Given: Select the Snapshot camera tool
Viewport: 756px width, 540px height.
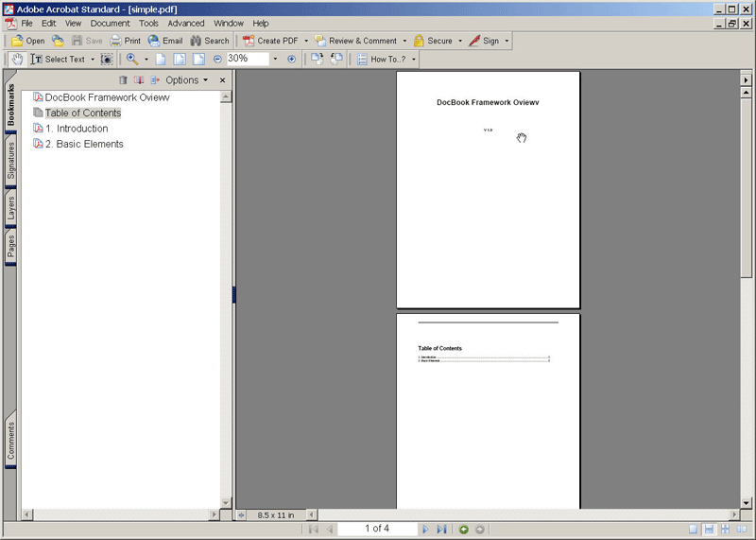Looking at the screenshot, I should click(x=107, y=60).
